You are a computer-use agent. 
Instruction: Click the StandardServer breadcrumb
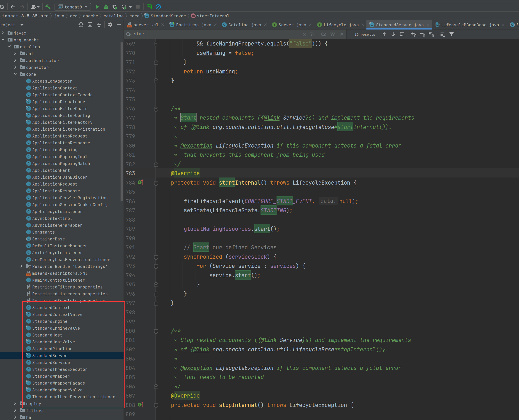click(165, 16)
